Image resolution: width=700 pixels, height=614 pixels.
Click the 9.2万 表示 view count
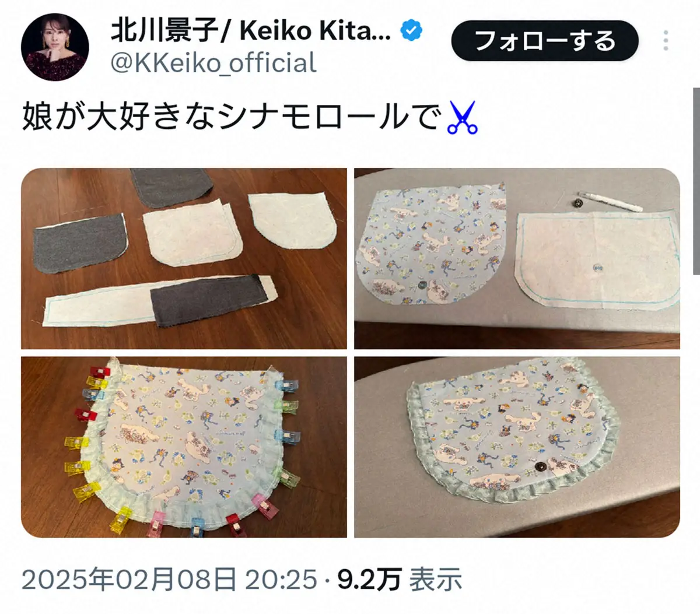400,580
